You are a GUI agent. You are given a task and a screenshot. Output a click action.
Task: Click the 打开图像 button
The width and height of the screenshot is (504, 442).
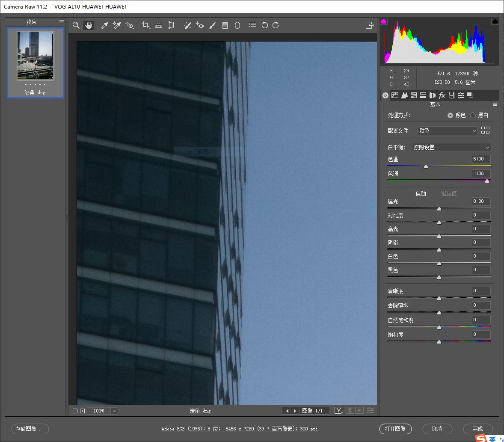[395, 429]
